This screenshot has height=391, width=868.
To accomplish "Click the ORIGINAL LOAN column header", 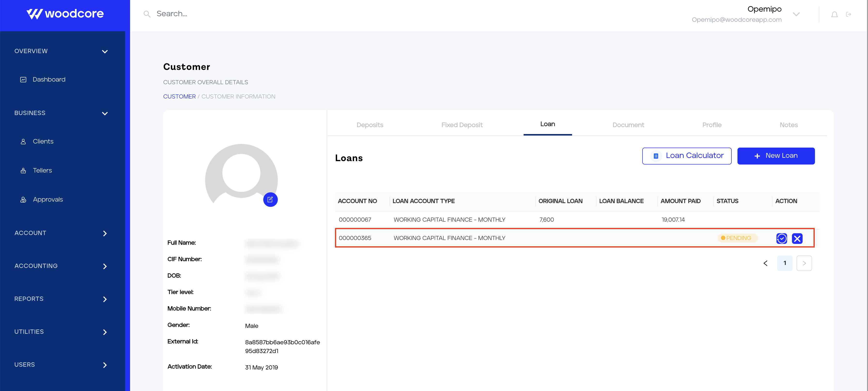I will tap(560, 201).
